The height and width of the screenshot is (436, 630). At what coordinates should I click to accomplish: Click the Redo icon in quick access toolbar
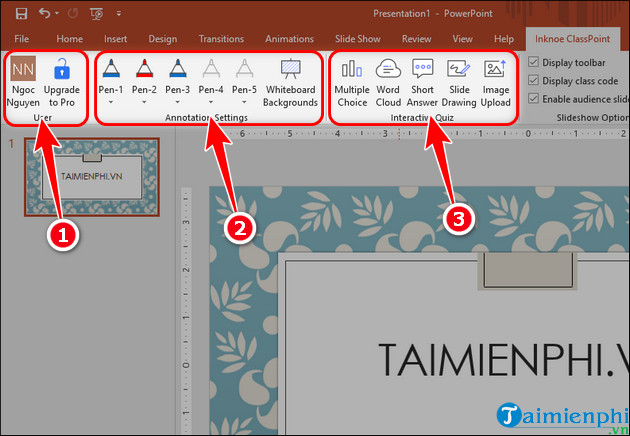coord(73,13)
